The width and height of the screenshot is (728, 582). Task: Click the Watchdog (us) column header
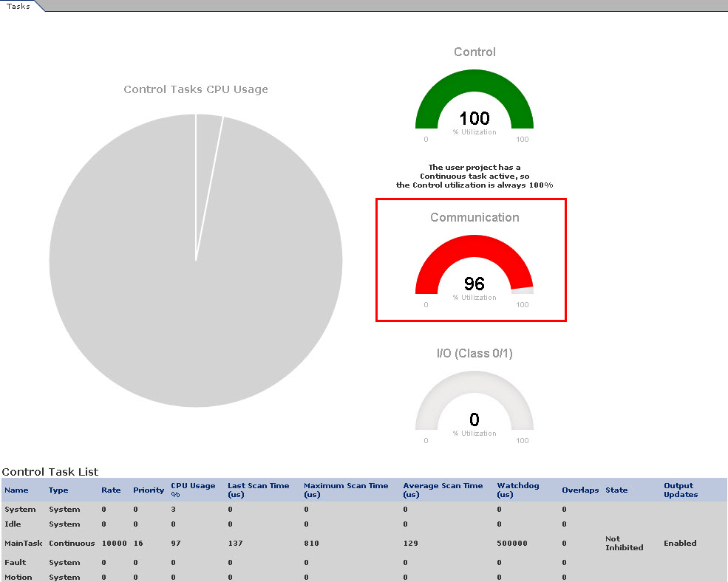coord(518,490)
